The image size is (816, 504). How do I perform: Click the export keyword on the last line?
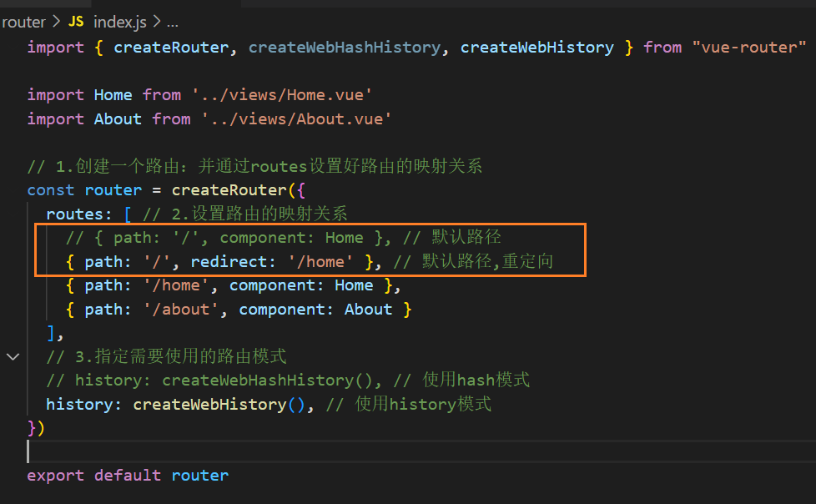(x=56, y=476)
